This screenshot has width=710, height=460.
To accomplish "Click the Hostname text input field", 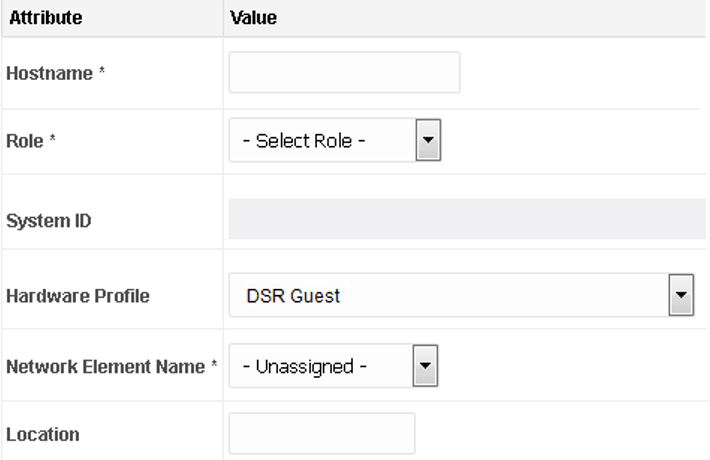I will [x=344, y=73].
